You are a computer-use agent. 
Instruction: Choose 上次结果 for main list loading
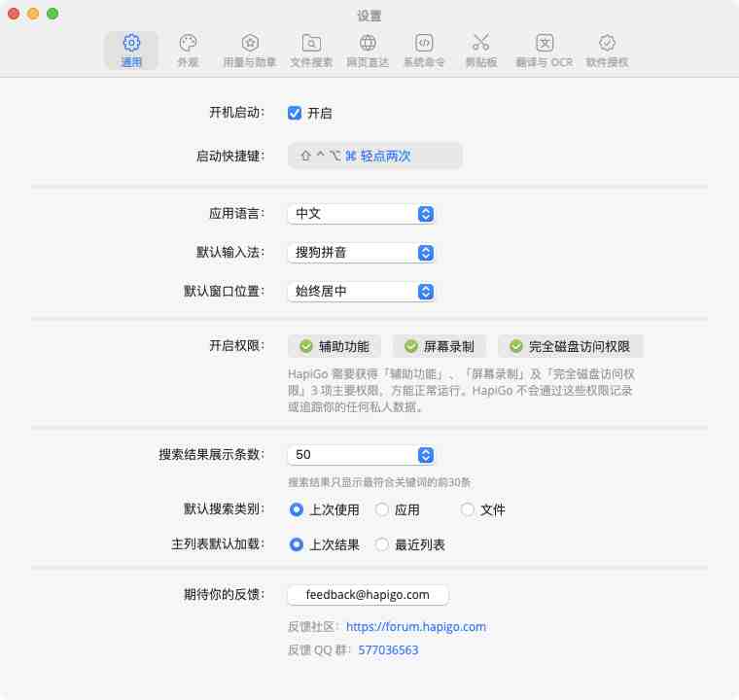click(x=297, y=544)
